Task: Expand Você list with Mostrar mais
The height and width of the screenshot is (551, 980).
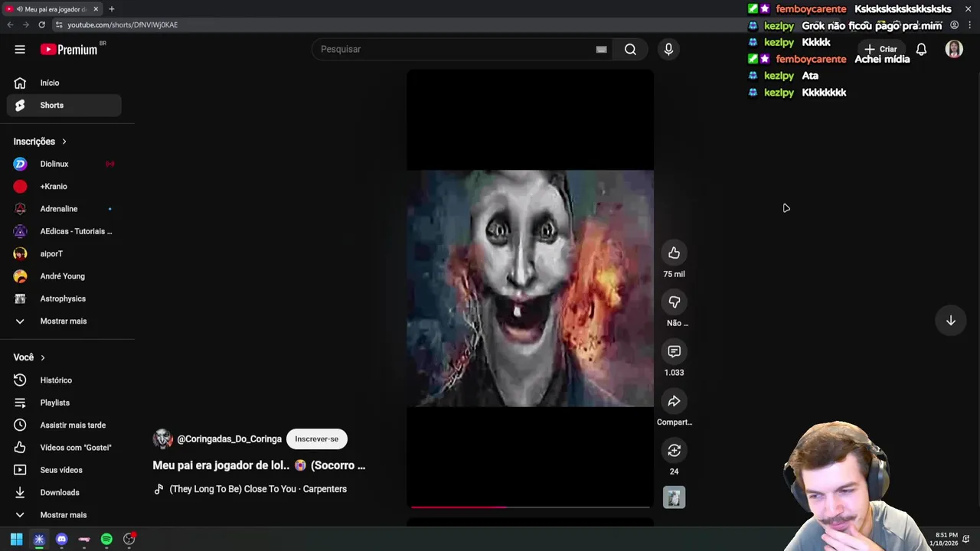Action: click(64, 515)
